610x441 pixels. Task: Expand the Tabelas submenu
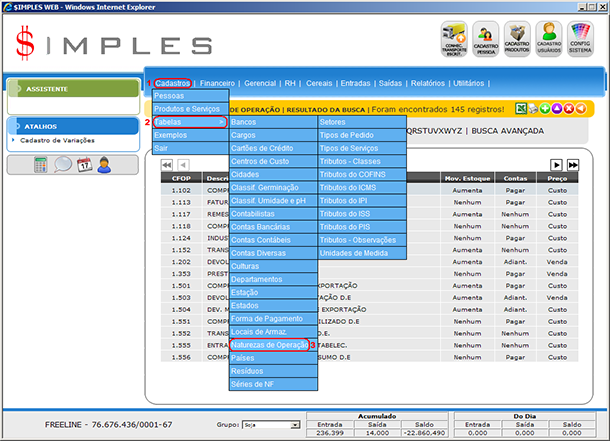pyautogui.click(x=189, y=121)
